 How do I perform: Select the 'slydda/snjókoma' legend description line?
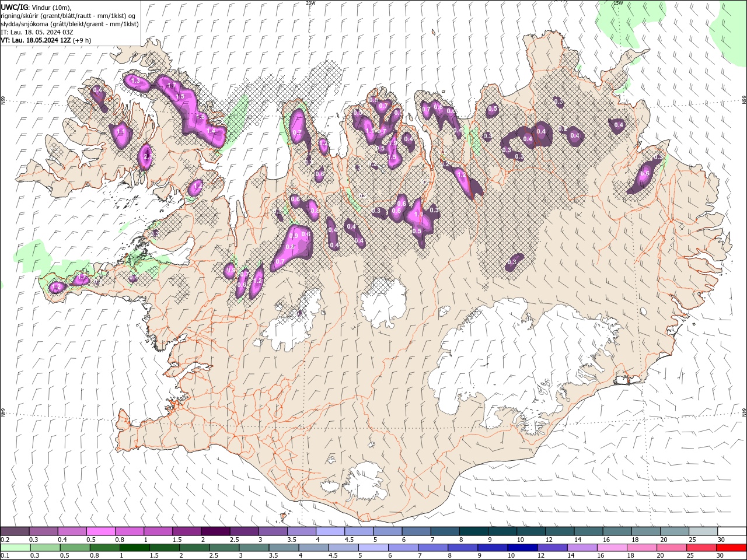69,24
